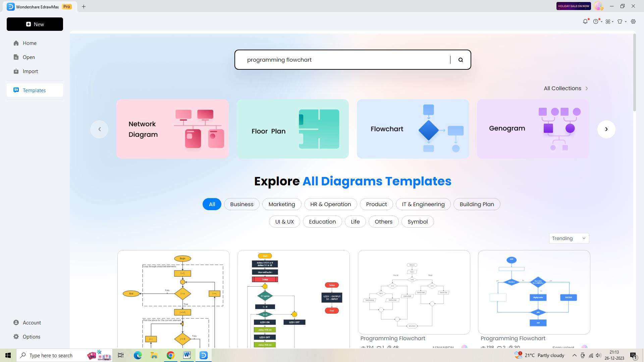Click the next arrow on carousel
Screen dimensions: 644x362
[605, 129]
